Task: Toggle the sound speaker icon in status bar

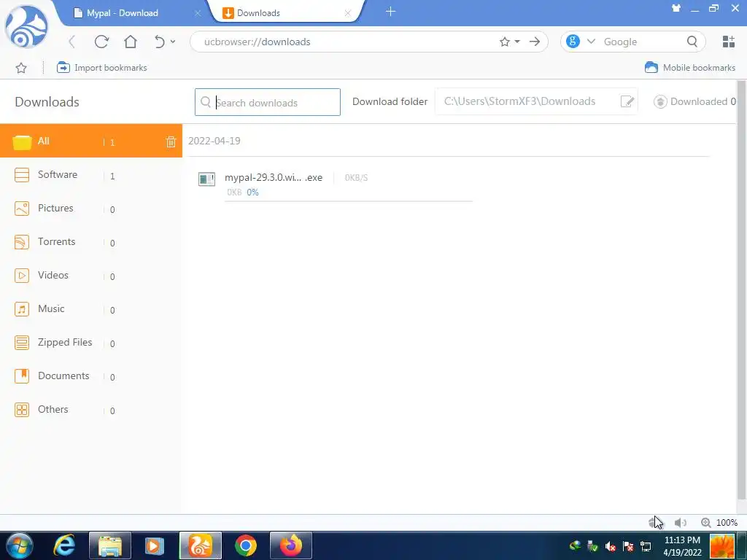Action: [x=681, y=523]
